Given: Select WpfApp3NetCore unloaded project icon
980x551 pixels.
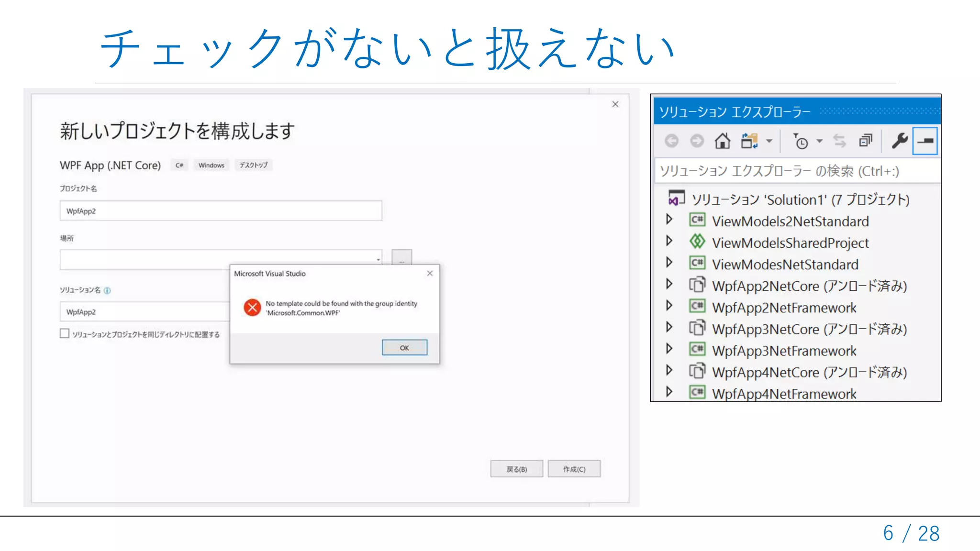Looking at the screenshot, I should click(697, 328).
